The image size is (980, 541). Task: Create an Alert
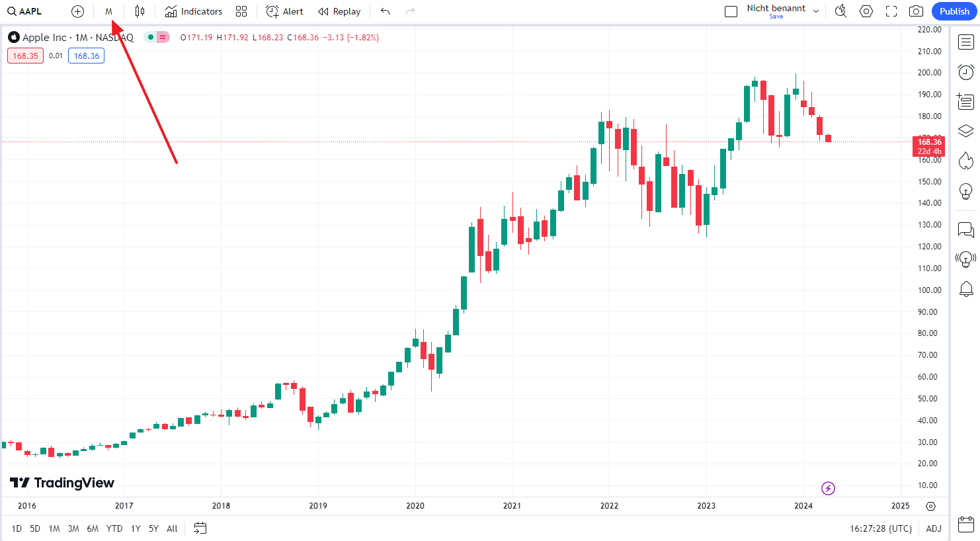pyautogui.click(x=284, y=11)
